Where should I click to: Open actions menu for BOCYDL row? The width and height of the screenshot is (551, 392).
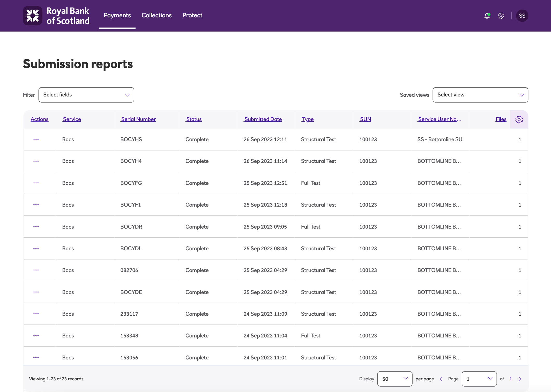pos(36,248)
